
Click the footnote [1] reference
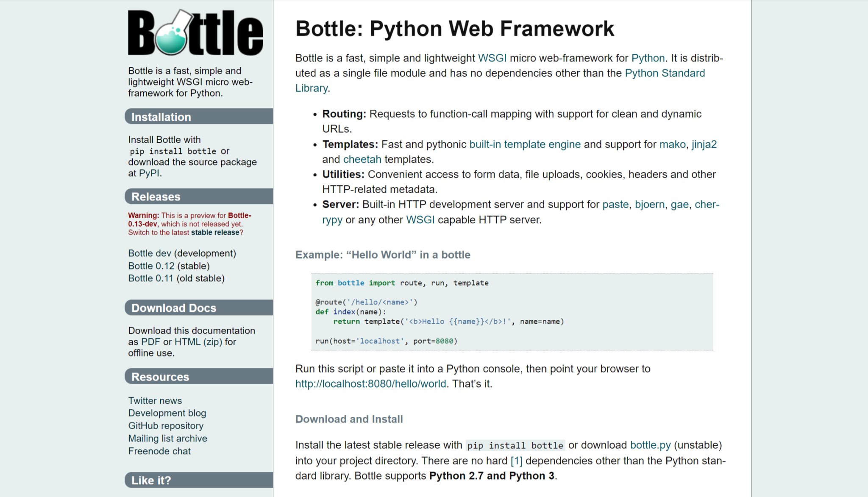(x=516, y=461)
